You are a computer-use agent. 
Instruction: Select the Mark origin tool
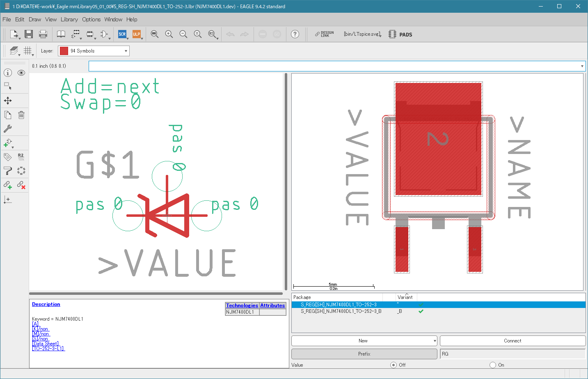click(8, 200)
